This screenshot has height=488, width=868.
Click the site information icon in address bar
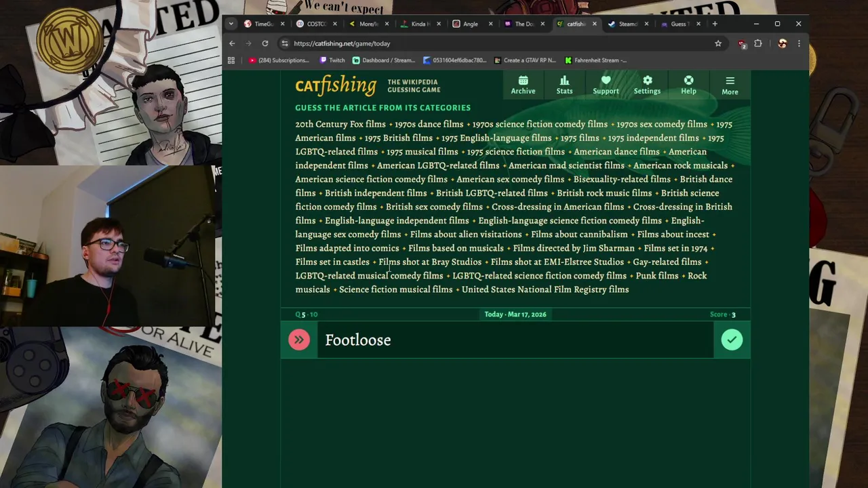pos(285,43)
